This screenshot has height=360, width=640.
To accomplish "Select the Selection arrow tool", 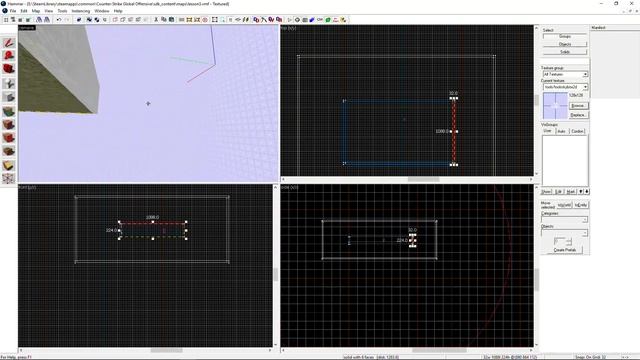I will 9,42.
